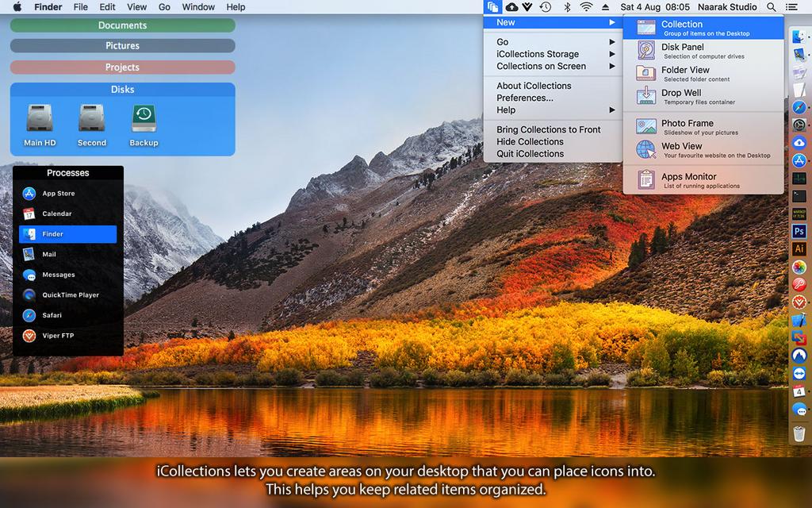Click the Bluetooth status icon
812x508 pixels.
(x=567, y=7)
